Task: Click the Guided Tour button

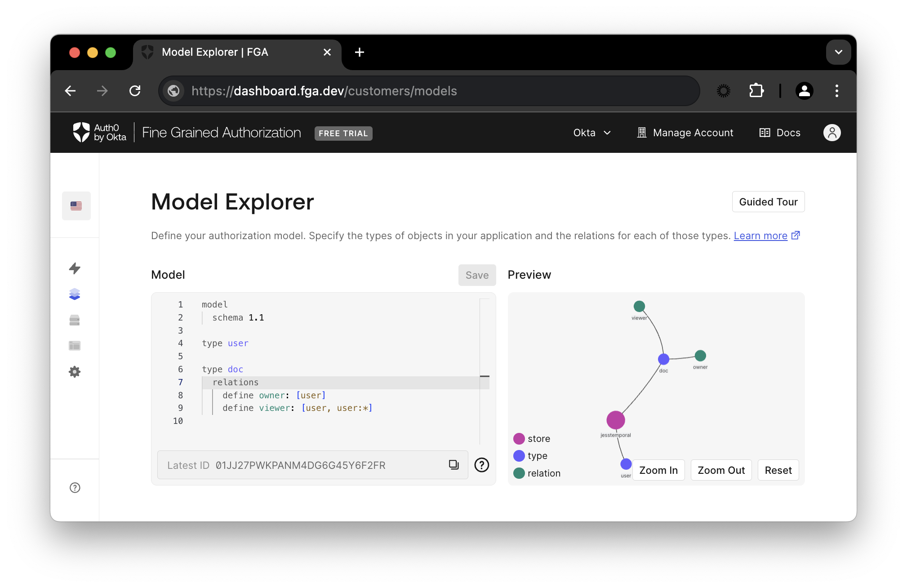Action: [769, 202]
